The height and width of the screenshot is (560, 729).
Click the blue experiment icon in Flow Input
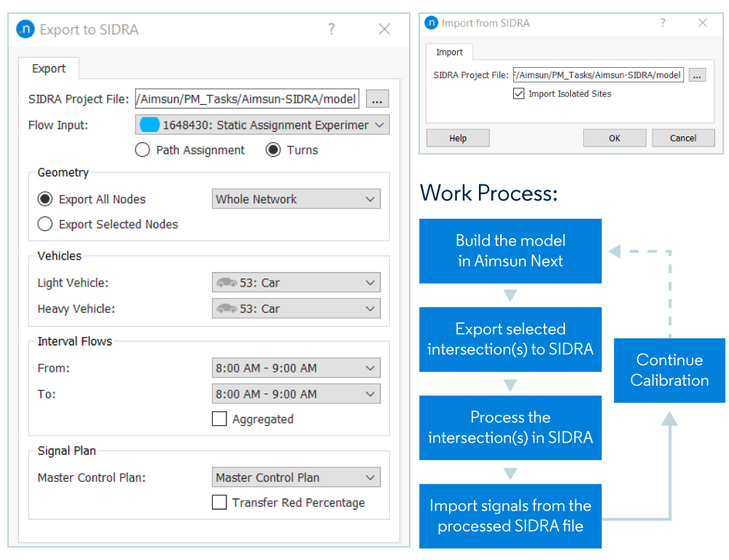point(149,125)
